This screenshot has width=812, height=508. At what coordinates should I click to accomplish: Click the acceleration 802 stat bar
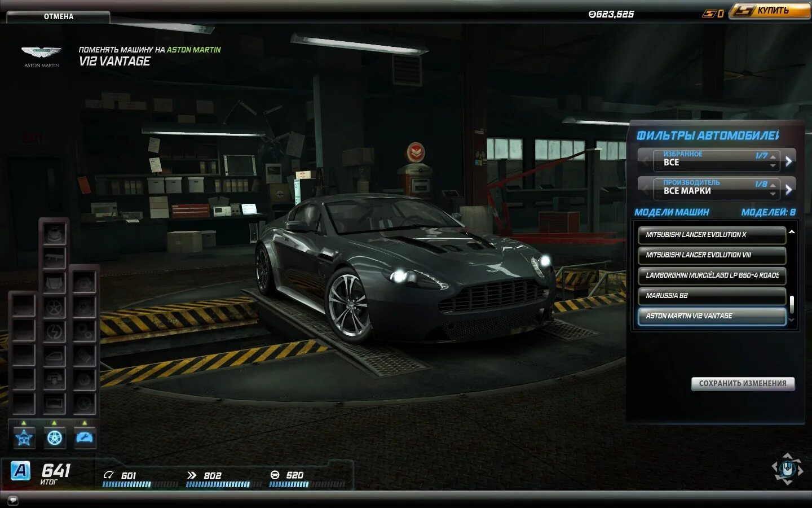pos(223,484)
